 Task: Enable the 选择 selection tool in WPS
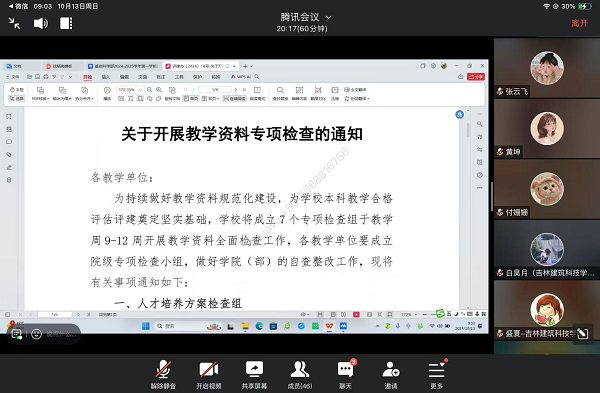coord(16,98)
